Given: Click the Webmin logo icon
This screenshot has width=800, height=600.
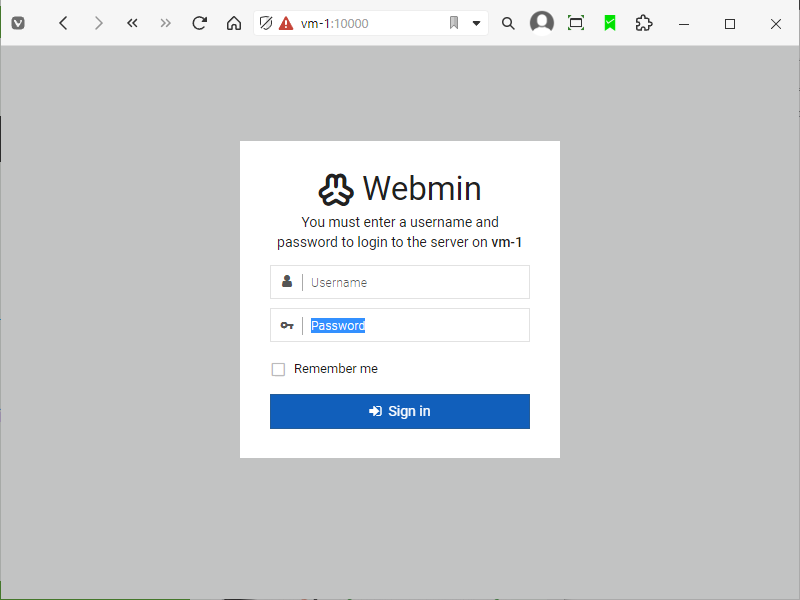Looking at the screenshot, I should point(336,189).
